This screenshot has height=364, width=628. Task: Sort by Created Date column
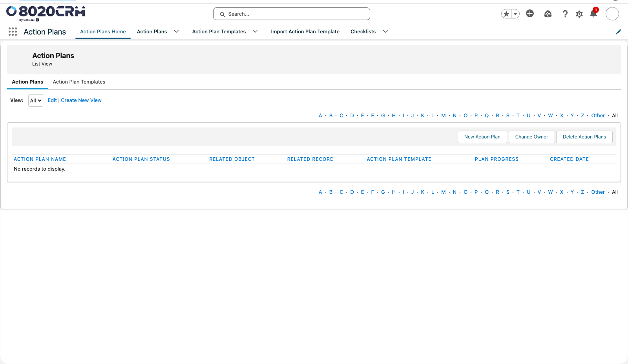(570, 159)
